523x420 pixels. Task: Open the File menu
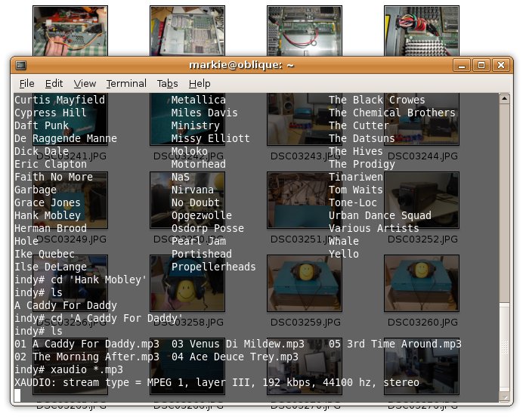(x=26, y=83)
